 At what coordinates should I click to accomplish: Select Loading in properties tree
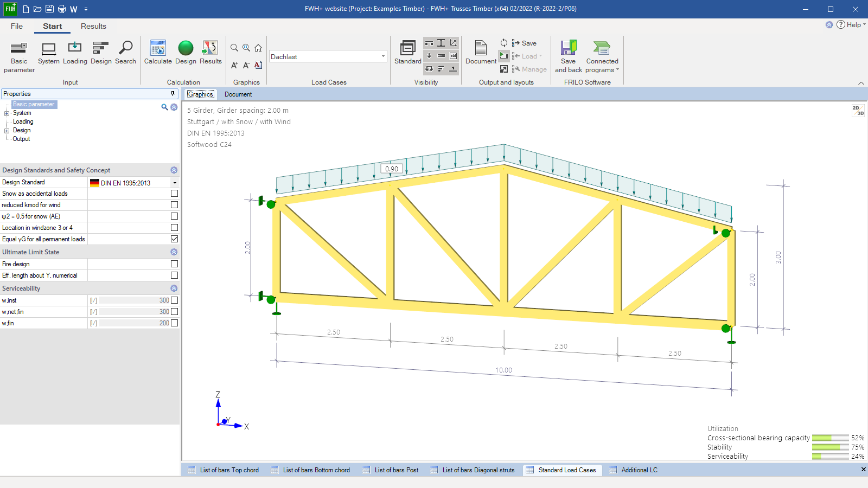coord(23,122)
